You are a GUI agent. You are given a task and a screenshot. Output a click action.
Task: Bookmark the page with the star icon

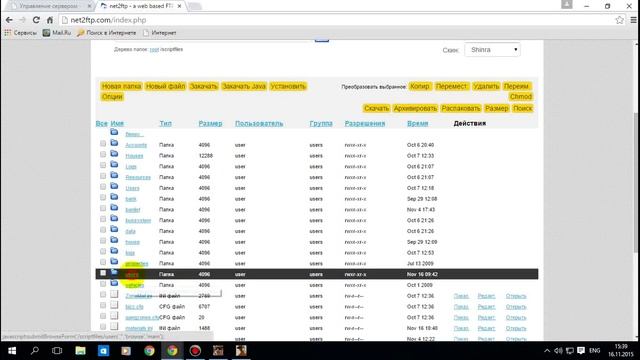click(x=619, y=20)
